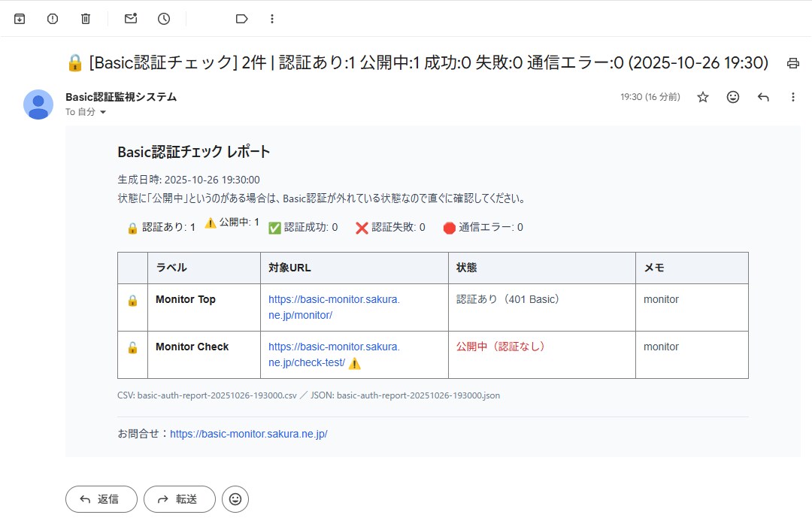Click the 返信 button

point(101,499)
